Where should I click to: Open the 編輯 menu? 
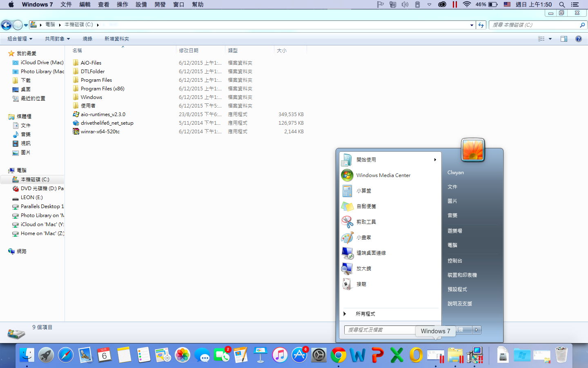[85, 4]
